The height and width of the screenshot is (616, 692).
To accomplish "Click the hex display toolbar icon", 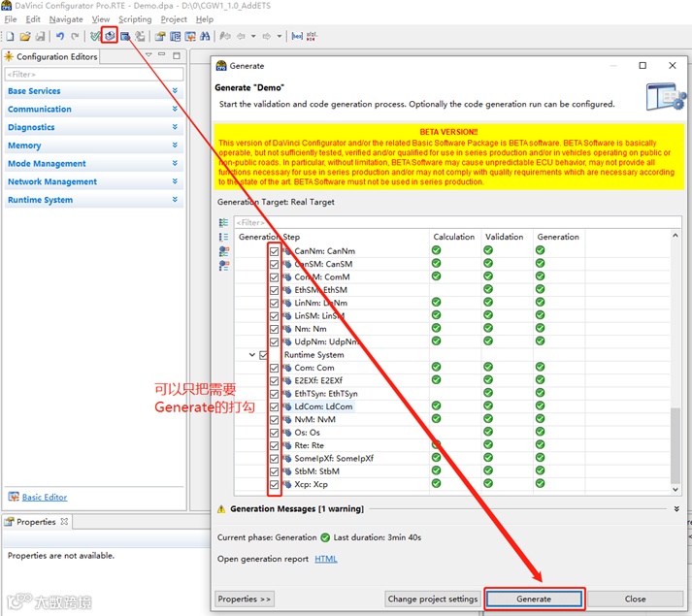I will (x=297, y=36).
